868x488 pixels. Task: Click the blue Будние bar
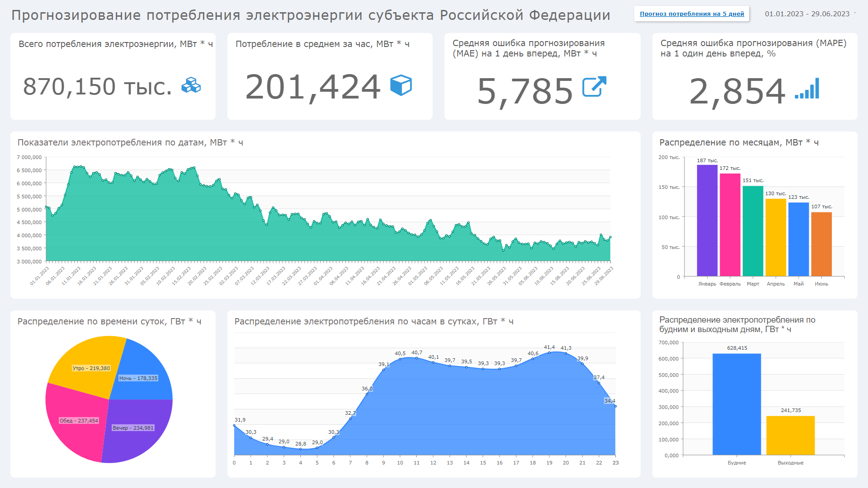[736, 404]
